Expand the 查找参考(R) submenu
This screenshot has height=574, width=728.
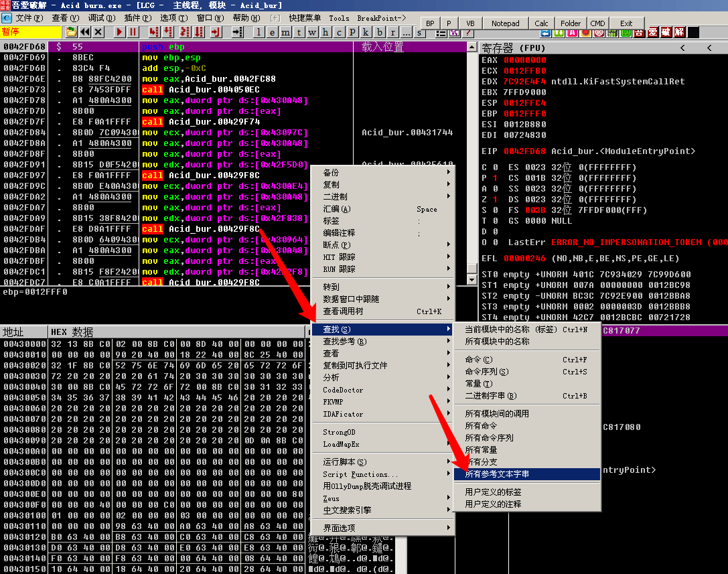coord(383,342)
